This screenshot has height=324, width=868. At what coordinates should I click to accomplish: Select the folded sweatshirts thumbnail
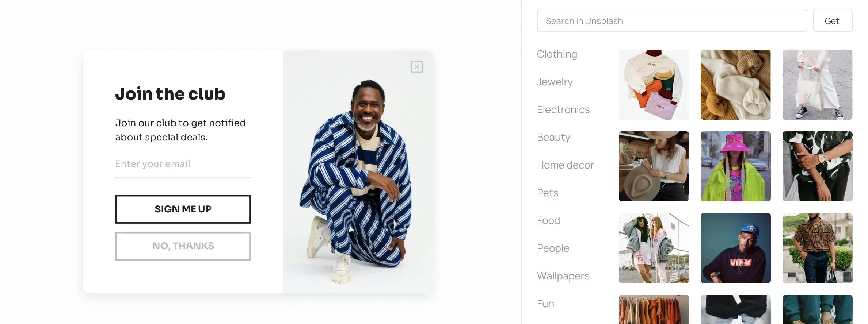[x=654, y=85]
